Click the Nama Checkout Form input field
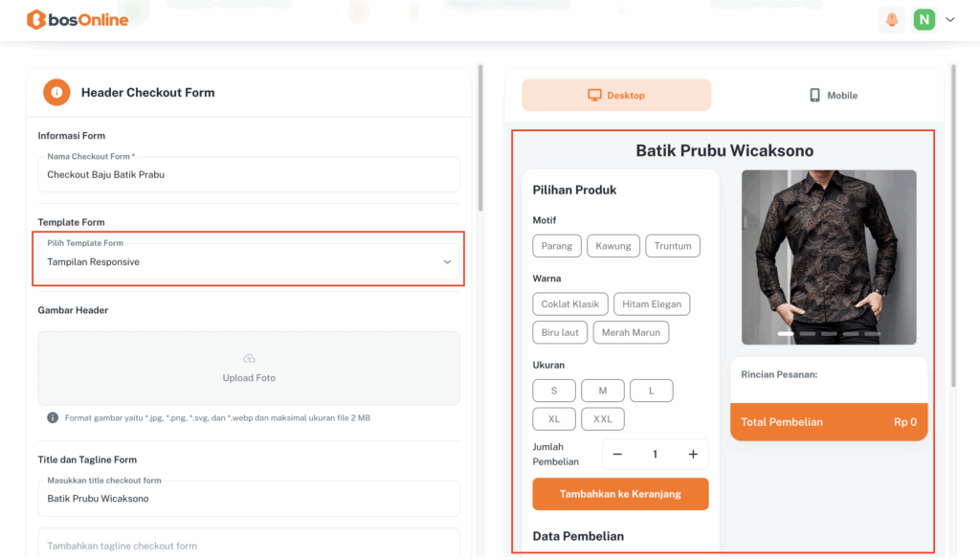980x560 pixels. click(x=249, y=175)
